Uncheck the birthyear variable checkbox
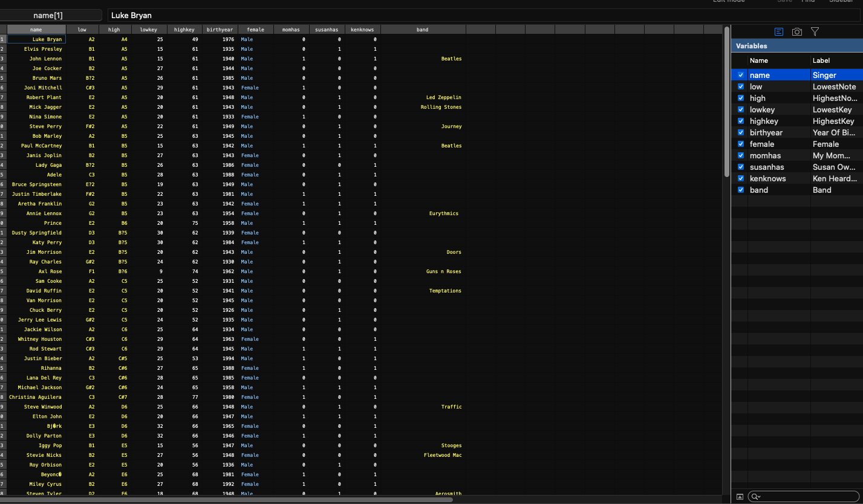The image size is (863, 504). pyautogui.click(x=741, y=132)
